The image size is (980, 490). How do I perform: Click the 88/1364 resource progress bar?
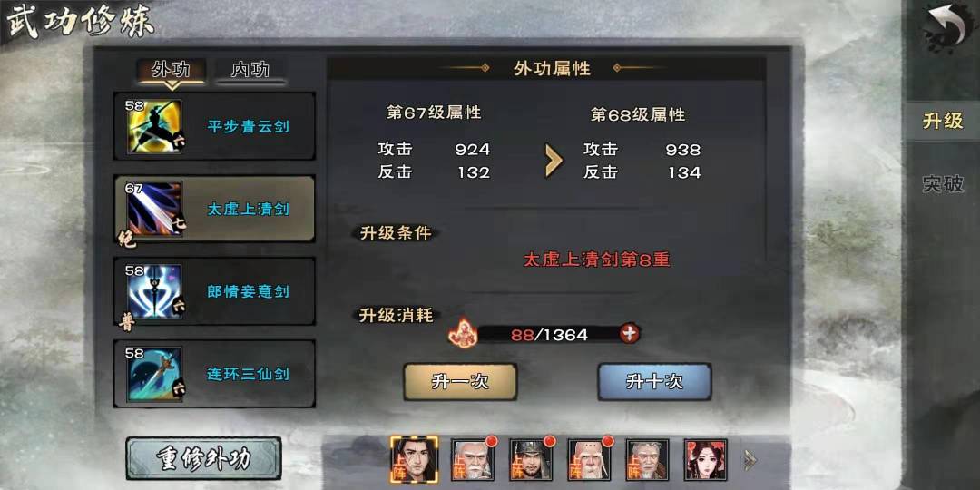550,334
